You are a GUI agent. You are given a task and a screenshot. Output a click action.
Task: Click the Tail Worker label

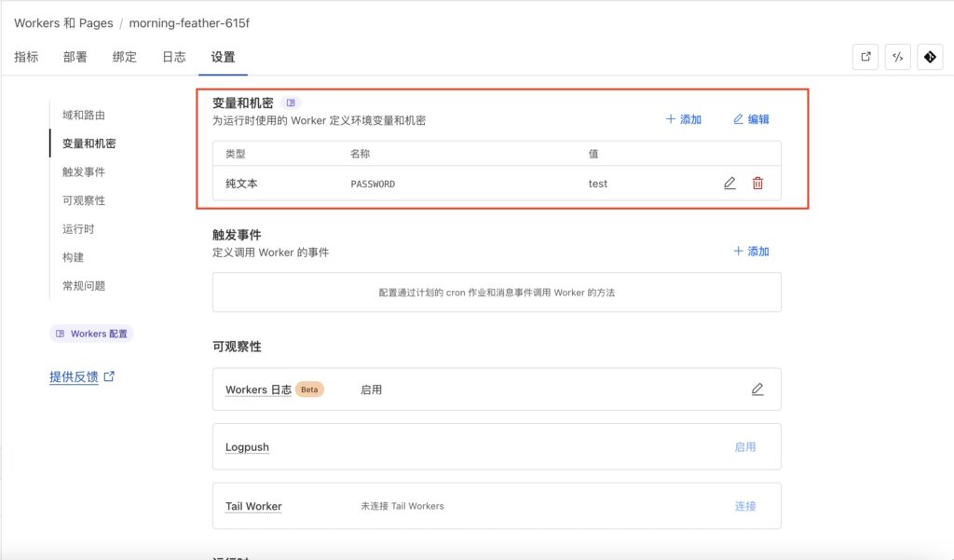coord(253,507)
